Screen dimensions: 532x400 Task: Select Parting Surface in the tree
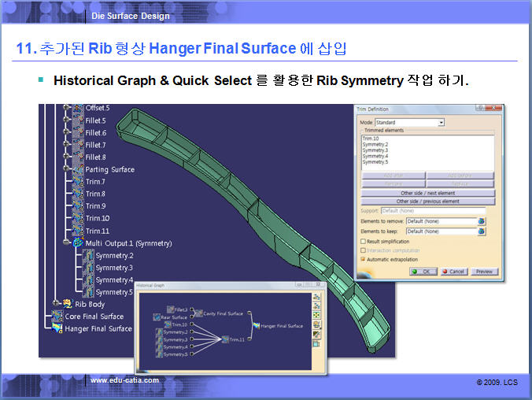[109, 169]
